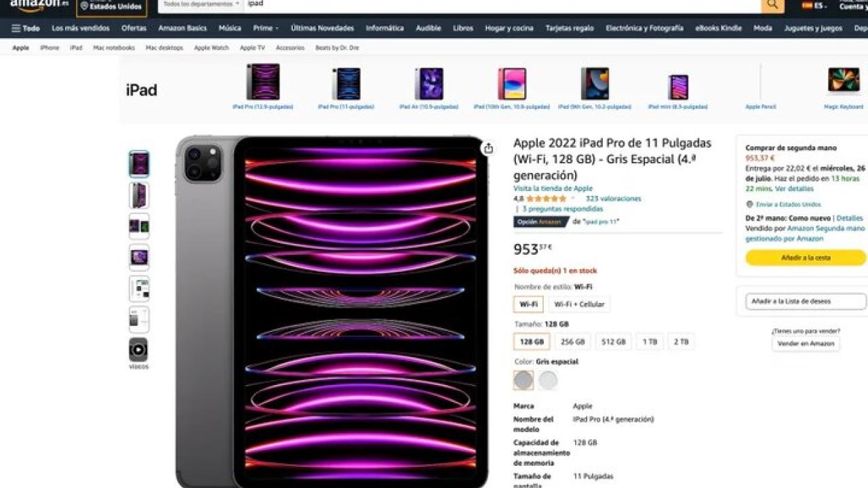Open the Spanish flag language selector
Viewport: 868px width, 488px height.
pyautogui.click(x=814, y=5)
